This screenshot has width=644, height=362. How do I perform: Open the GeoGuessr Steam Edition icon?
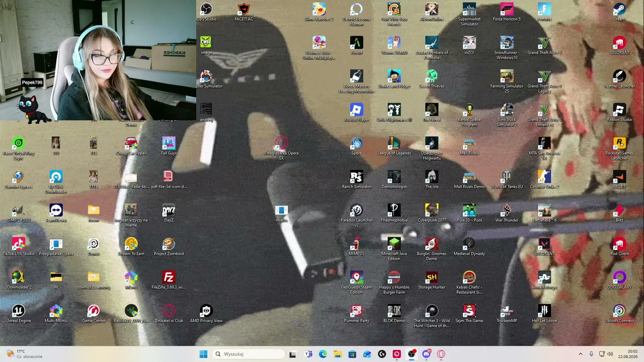pos(356,283)
